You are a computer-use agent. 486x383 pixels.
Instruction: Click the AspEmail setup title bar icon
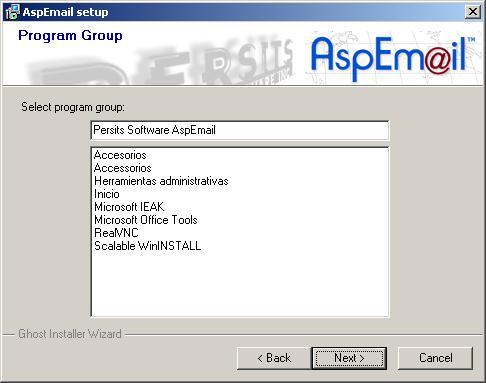click(x=12, y=12)
